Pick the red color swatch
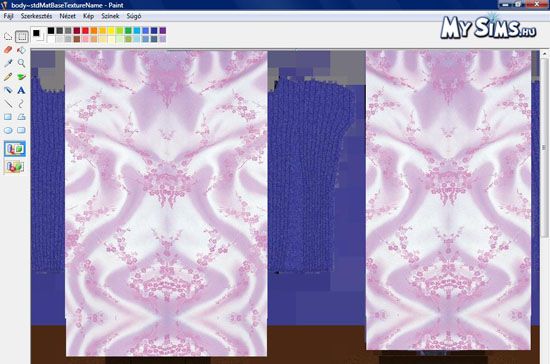 [85, 31]
